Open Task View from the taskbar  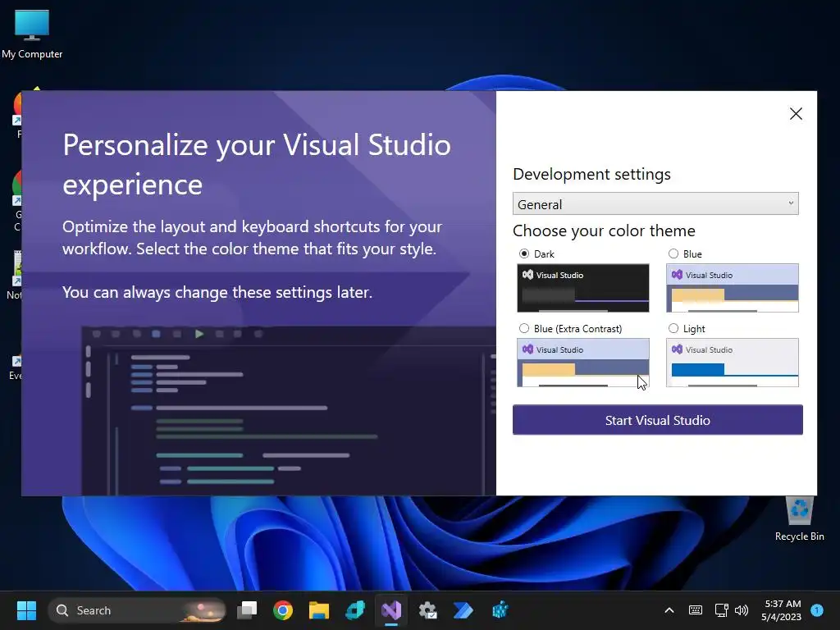(x=247, y=610)
